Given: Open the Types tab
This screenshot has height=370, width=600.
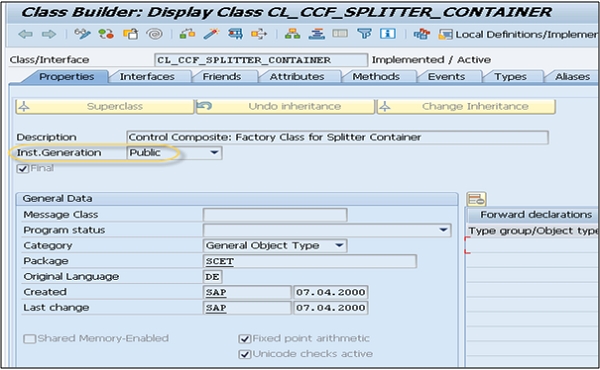Looking at the screenshot, I should 510,77.
